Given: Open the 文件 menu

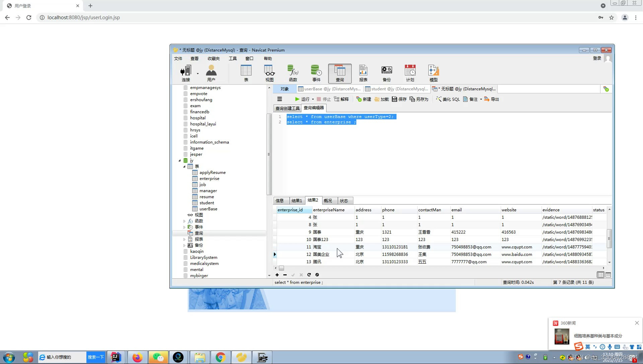Looking at the screenshot, I should (x=178, y=59).
